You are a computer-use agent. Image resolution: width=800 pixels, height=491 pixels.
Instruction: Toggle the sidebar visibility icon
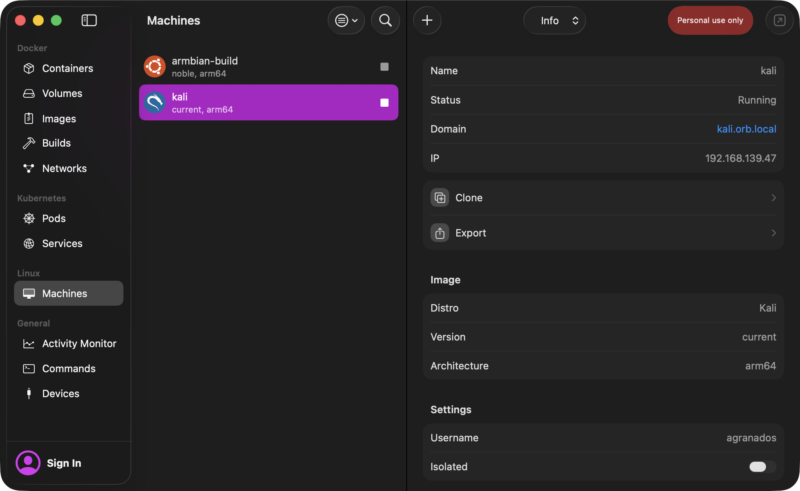89,20
